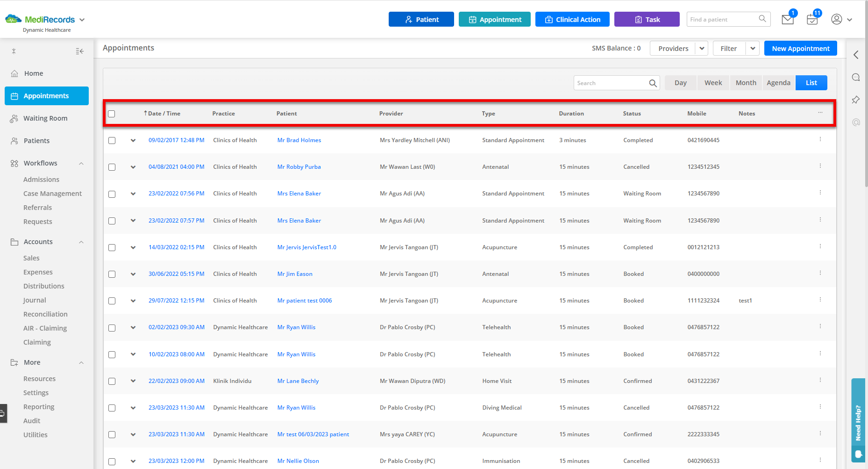The height and width of the screenshot is (469, 868).
Task: Expand row details for 29/07/2022 12:15 PM appointment
Action: (133, 301)
